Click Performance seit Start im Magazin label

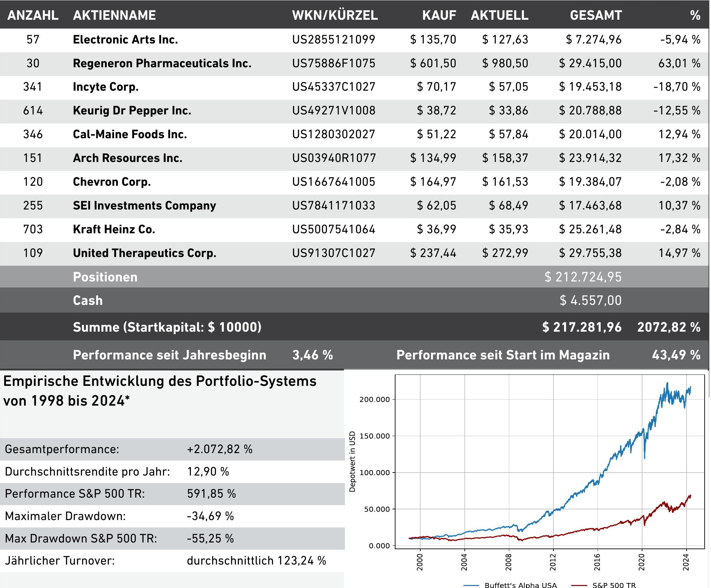point(503,355)
